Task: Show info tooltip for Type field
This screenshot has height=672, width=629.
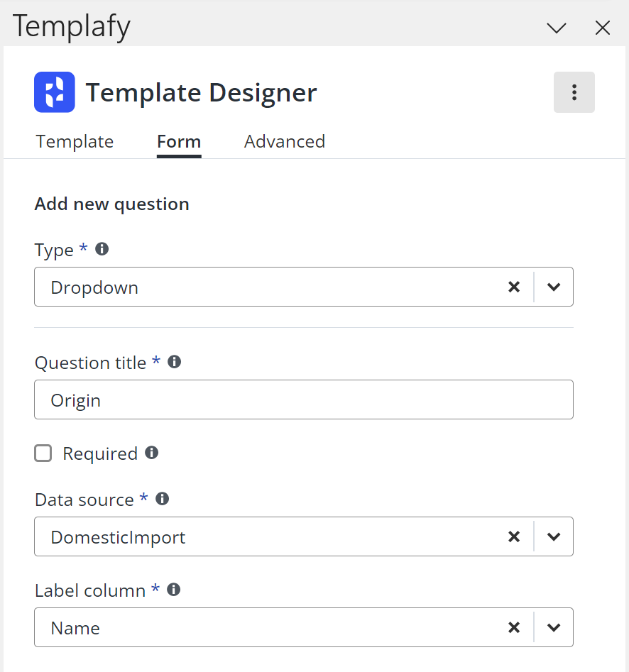Action: [102, 248]
